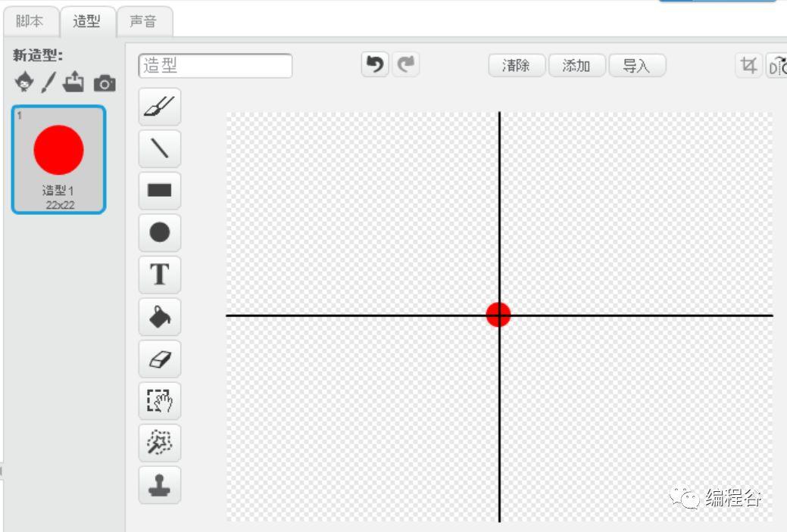Select the Ellipse tool
Screen dimensions: 787x532
click(159, 232)
